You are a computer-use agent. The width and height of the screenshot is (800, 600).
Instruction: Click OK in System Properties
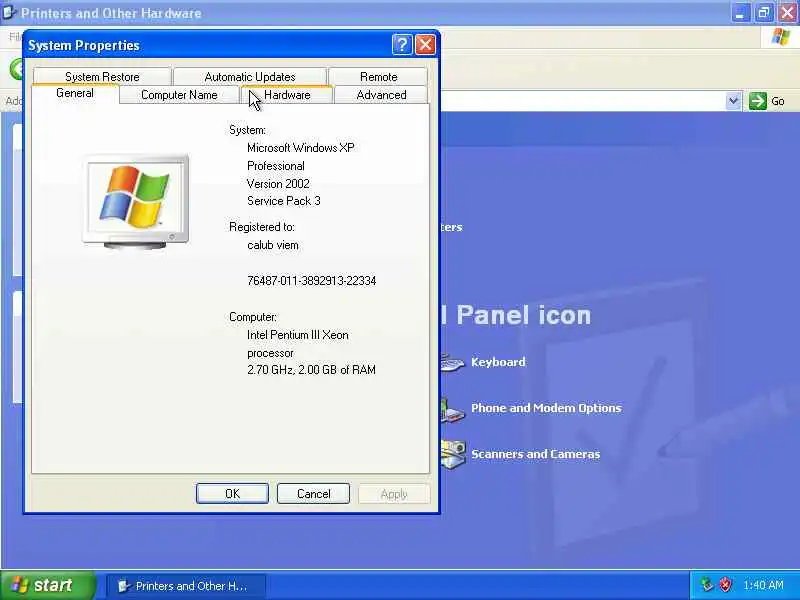(232, 493)
